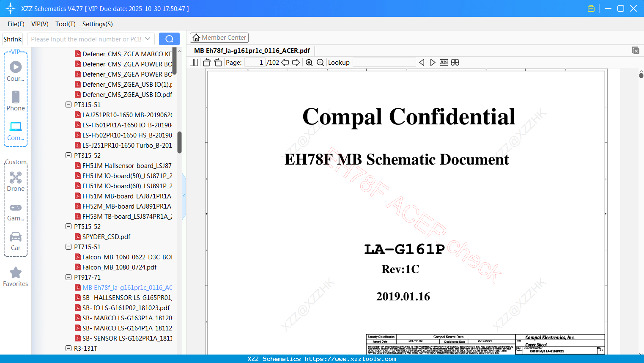Open the VIP(V) menu
Viewport: 644px width, 363px height.
point(40,24)
